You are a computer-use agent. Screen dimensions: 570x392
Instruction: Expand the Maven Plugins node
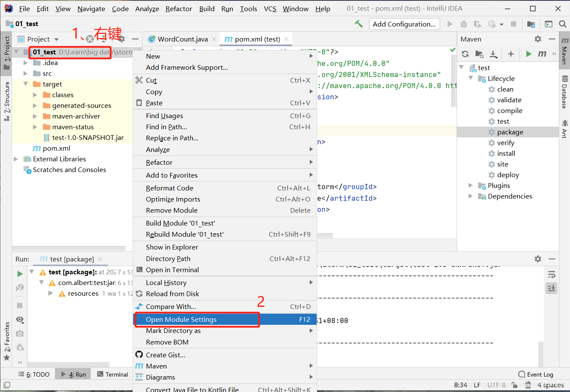[471, 185]
